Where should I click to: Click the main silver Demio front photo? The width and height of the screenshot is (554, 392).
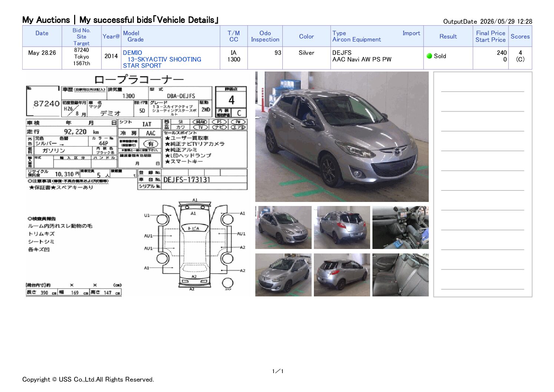342,137
